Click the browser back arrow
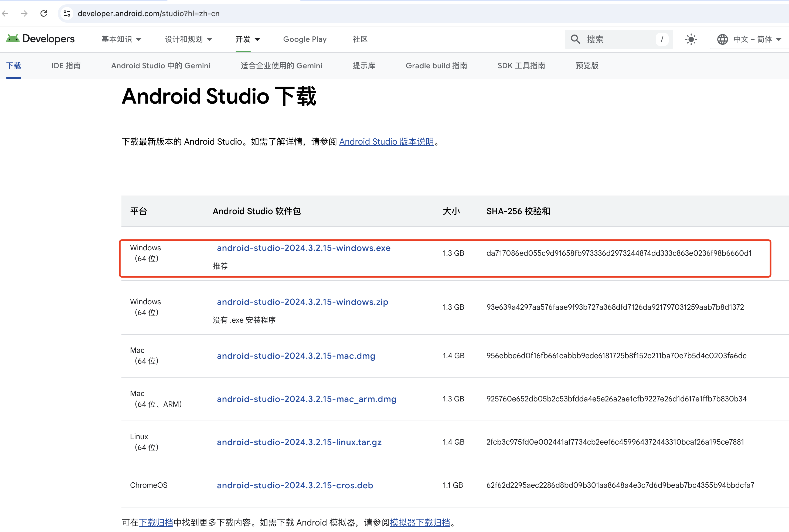Screen dimensions: 789x532 pos(5,13)
